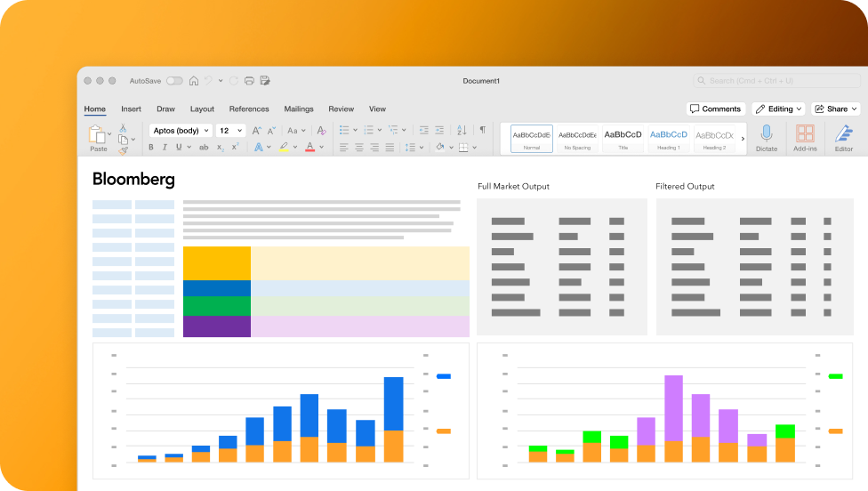Switch to the Insert tab
The height and width of the screenshot is (491, 868).
(131, 109)
